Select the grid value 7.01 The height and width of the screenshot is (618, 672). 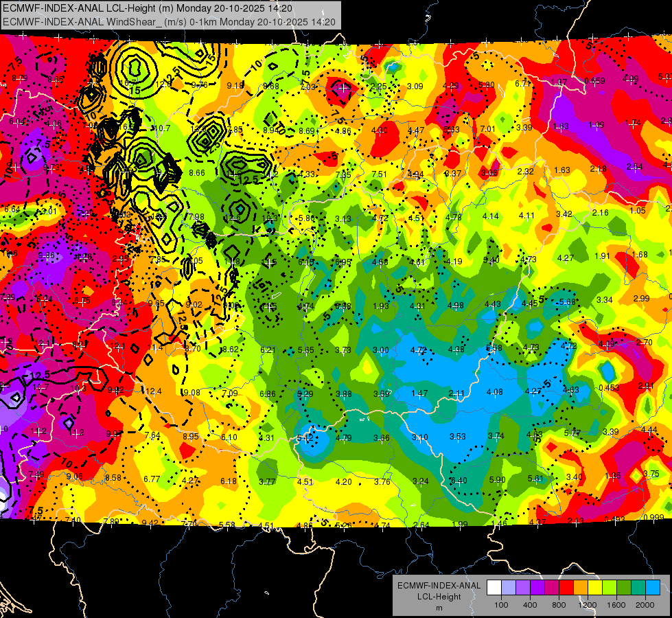[x=488, y=128]
